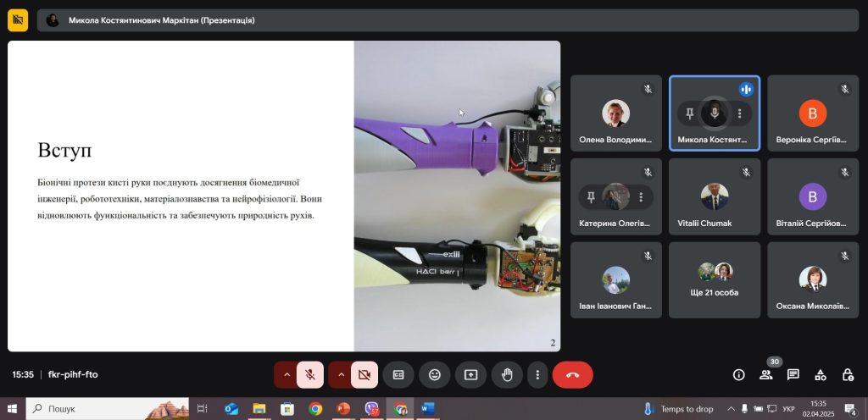Expand video settings arrow beside camera

341,374
